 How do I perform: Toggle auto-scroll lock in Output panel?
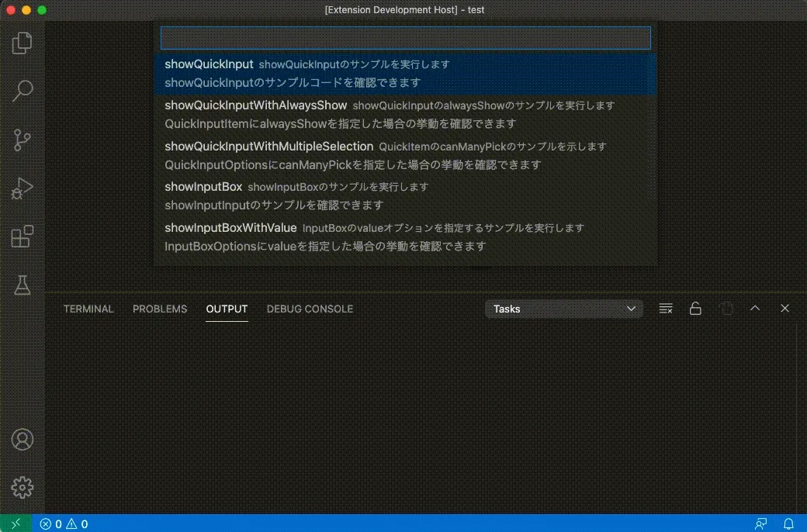(695, 309)
